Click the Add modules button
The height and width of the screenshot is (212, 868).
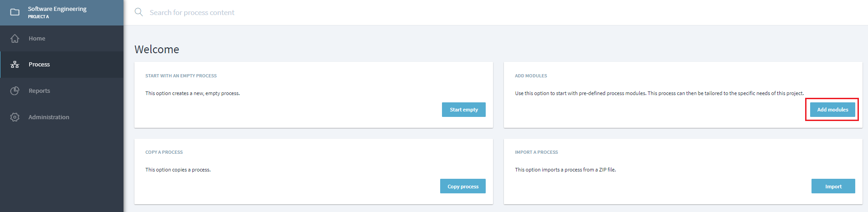[x=832, y=110]
